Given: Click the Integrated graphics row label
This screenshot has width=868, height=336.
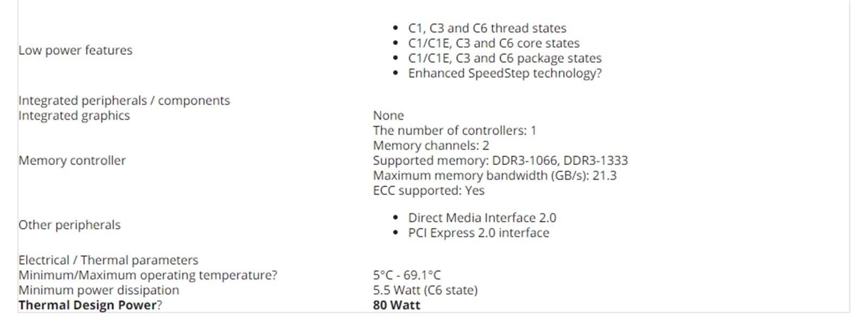Looking at the screenshot, I should coord(74,116).
